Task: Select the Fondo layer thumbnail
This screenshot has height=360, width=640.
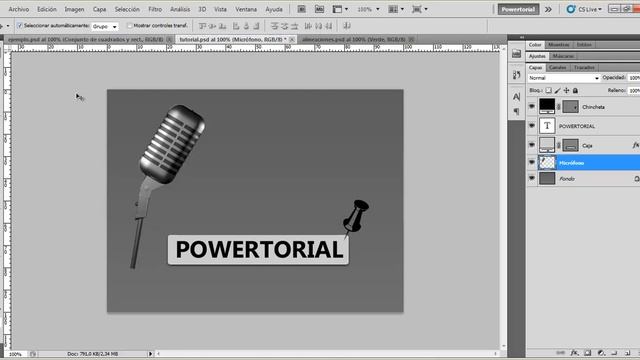Action: (x=547, y=178)
